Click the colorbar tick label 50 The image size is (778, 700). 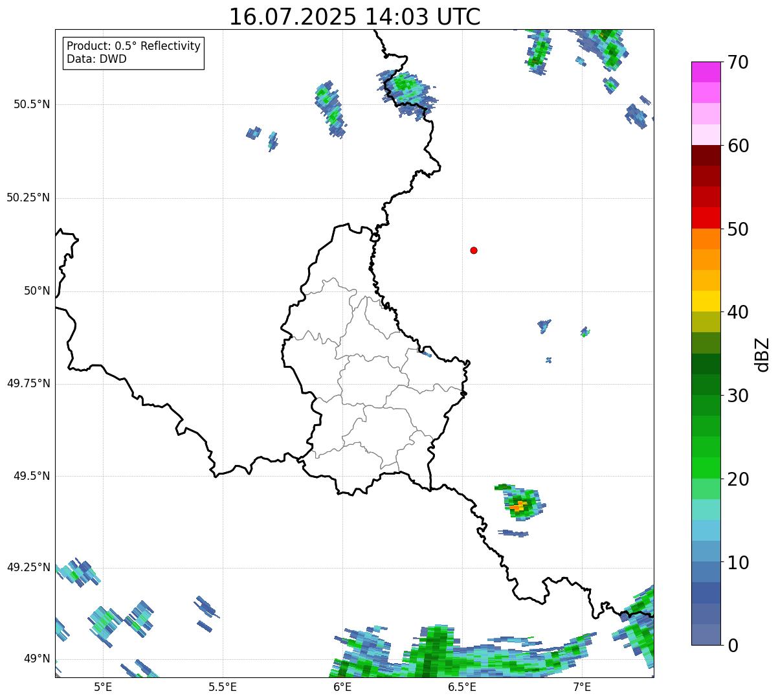click(x=738, y=229)
